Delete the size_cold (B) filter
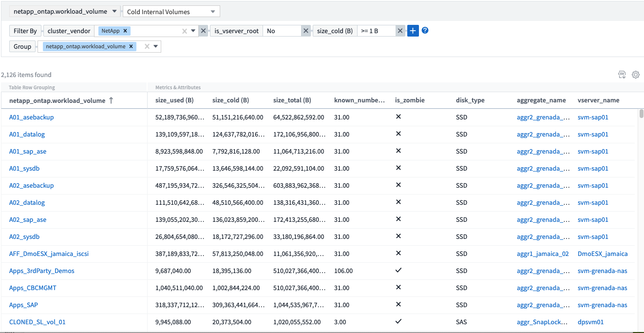The image size is (644, 333). pos(400,31)
